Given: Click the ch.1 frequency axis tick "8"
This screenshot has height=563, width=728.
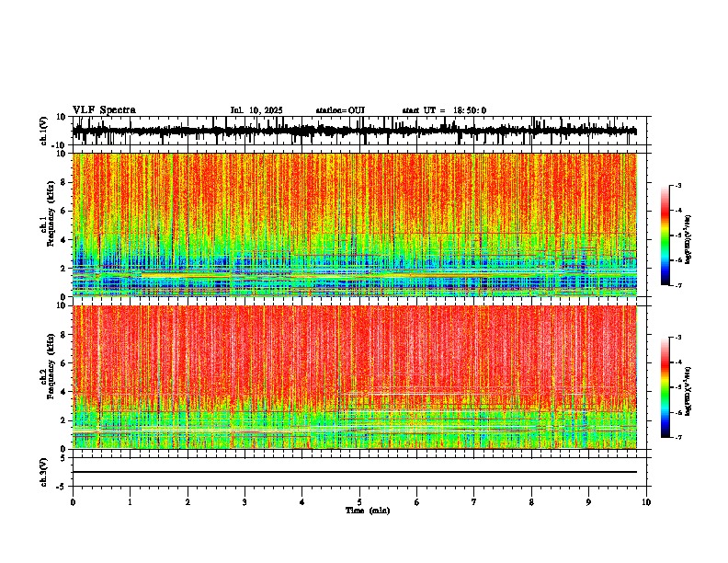Looking at the screenshot, I should click(64, 182).
